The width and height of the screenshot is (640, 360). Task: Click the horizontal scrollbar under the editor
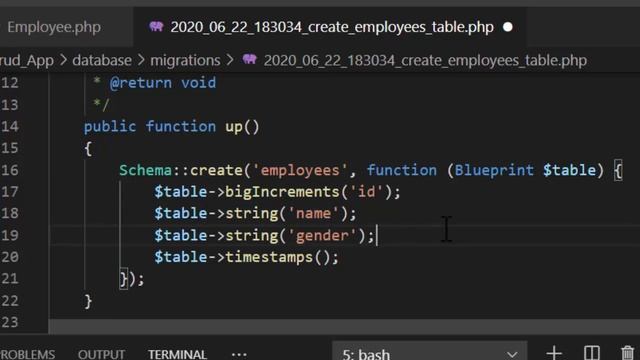[x=344, y=327]
